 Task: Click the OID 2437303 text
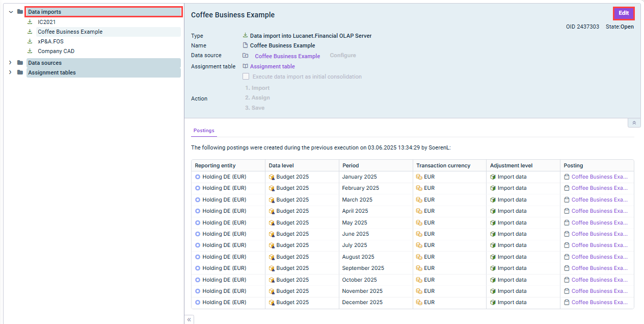click(x=582, y=27)
